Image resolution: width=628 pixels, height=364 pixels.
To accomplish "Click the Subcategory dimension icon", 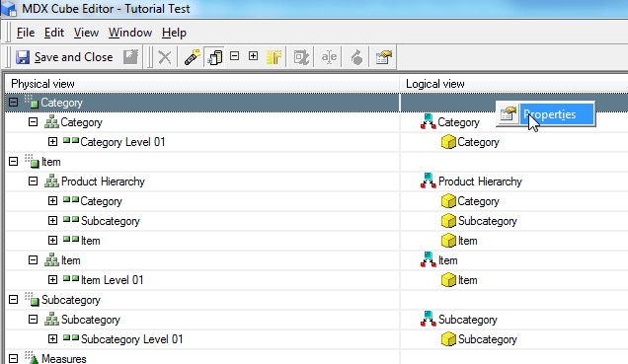I will tap(32, 299).
